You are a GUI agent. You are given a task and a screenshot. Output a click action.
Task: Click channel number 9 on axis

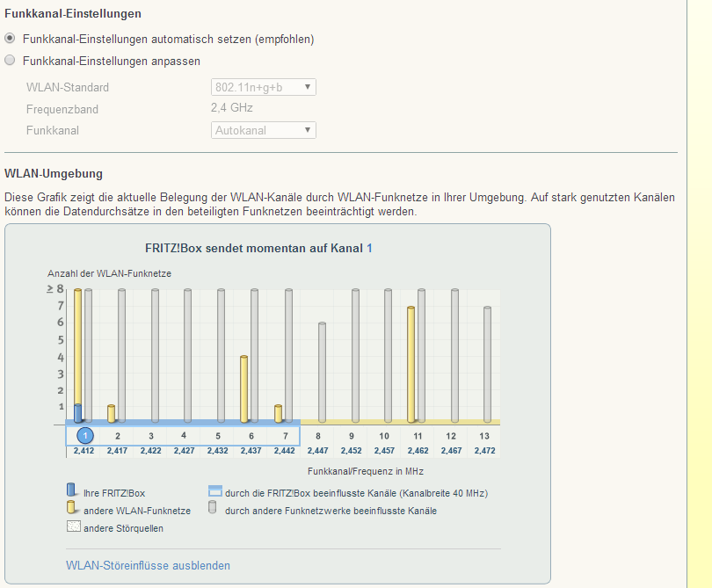coord(352,436)
